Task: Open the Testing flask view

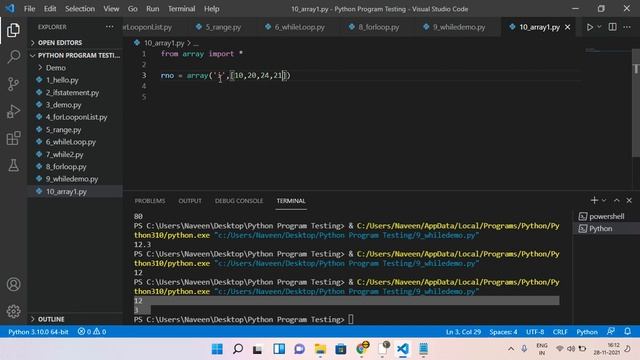Action: point(13,165)
